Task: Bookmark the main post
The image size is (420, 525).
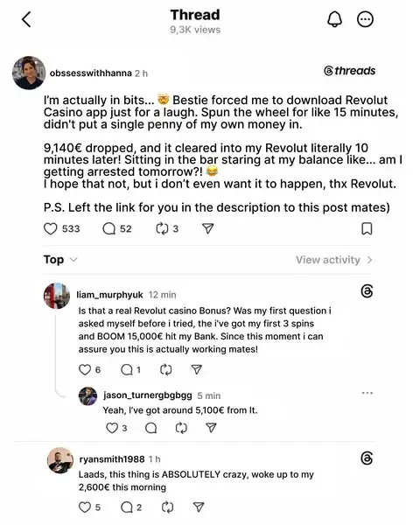Action: coord(367,228)
